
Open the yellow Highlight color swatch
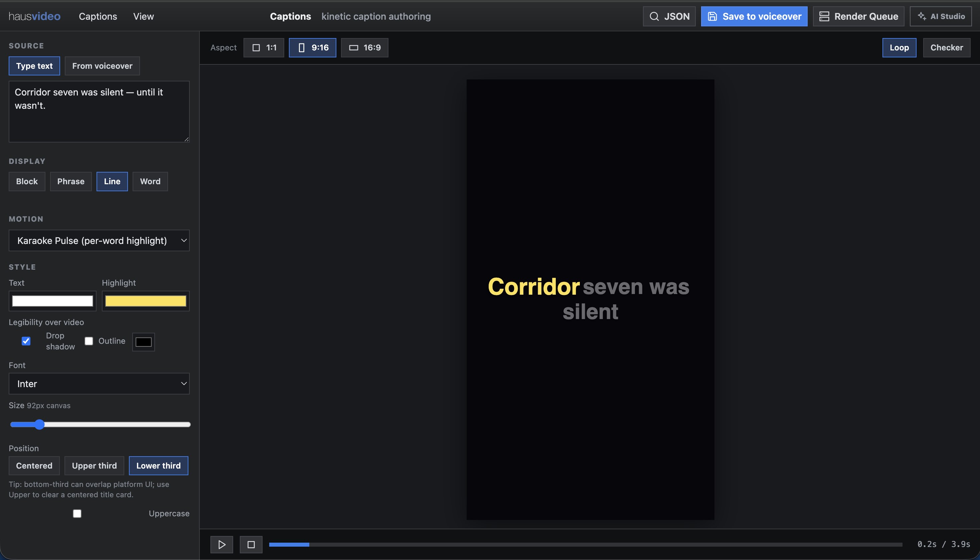pyautogui.click(x=146, y=301)
